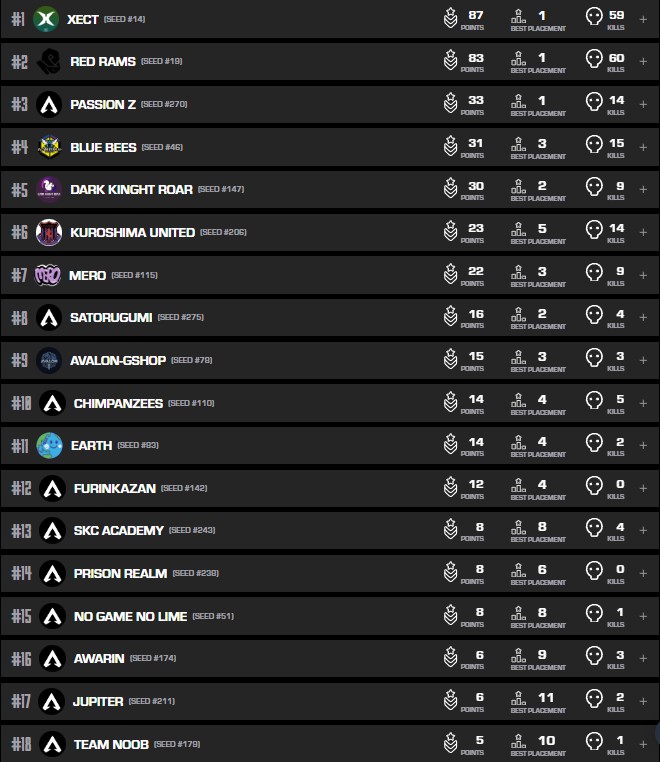The height and width of the screenshot is (762, 660).
Task: Open the Passion Z team name
Action: pyautogui.click(x=103, y=104)
